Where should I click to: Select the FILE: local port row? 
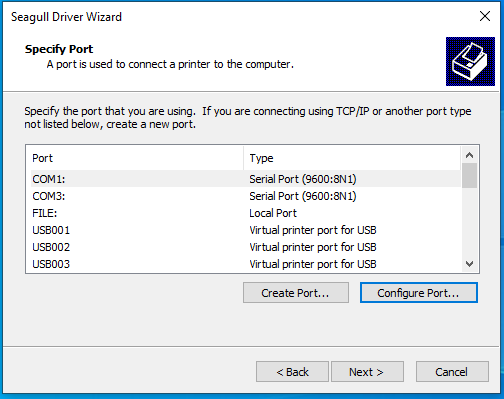246,213
